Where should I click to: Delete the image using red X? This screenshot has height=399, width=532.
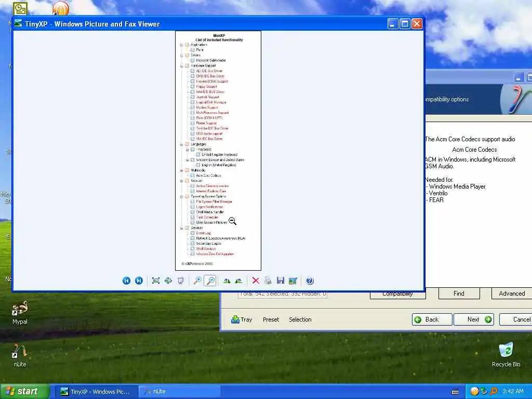pyautogui.click(x=256, y=281)
